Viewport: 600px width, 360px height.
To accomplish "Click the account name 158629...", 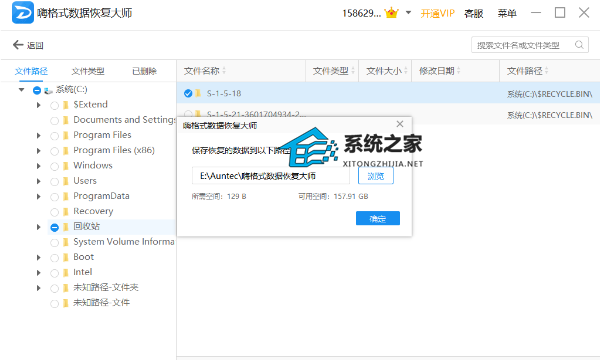I will coord(362,13).
